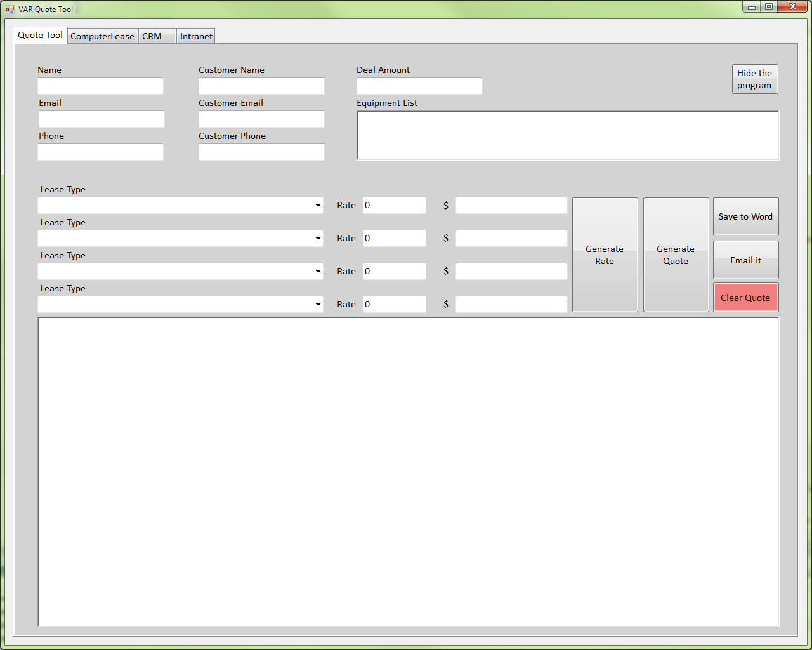This screenshot has width=812, height=650.
Task: Click the large quote output text area
Action: [409, 472]
